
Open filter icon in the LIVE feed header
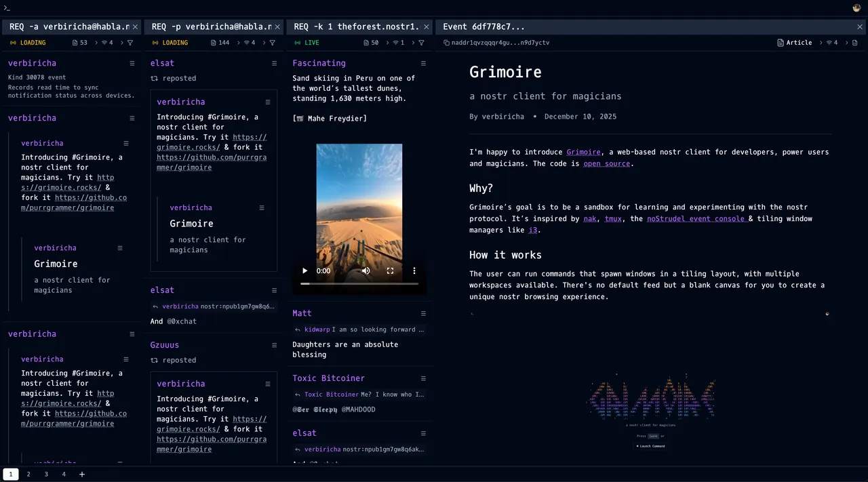[421, 43]
